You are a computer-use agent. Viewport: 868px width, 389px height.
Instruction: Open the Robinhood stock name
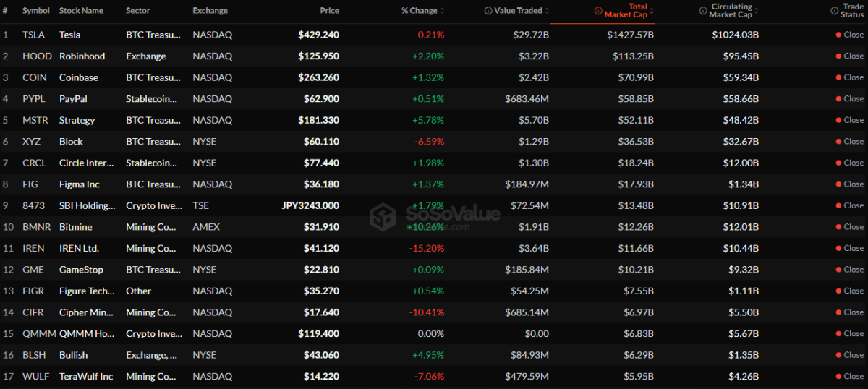click(82, 56)
